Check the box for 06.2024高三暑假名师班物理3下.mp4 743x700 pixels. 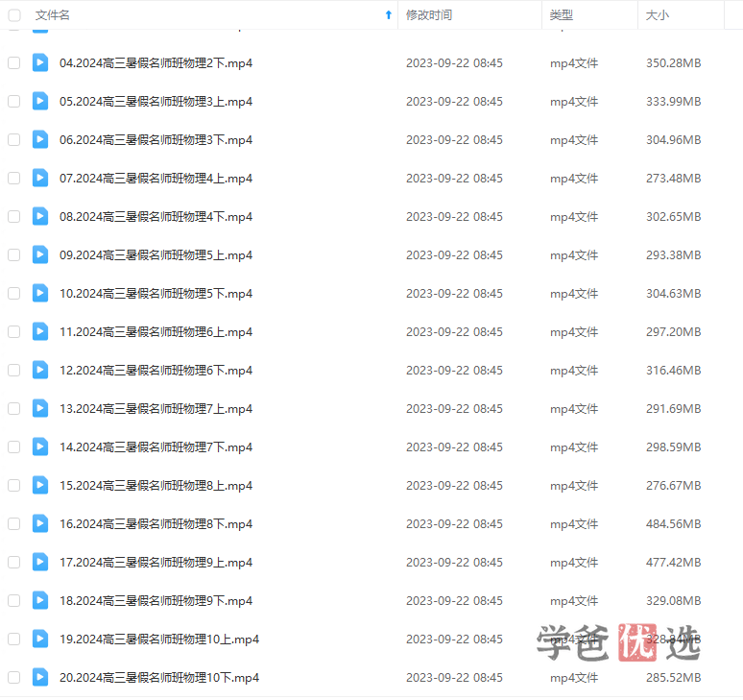(14, 139)
